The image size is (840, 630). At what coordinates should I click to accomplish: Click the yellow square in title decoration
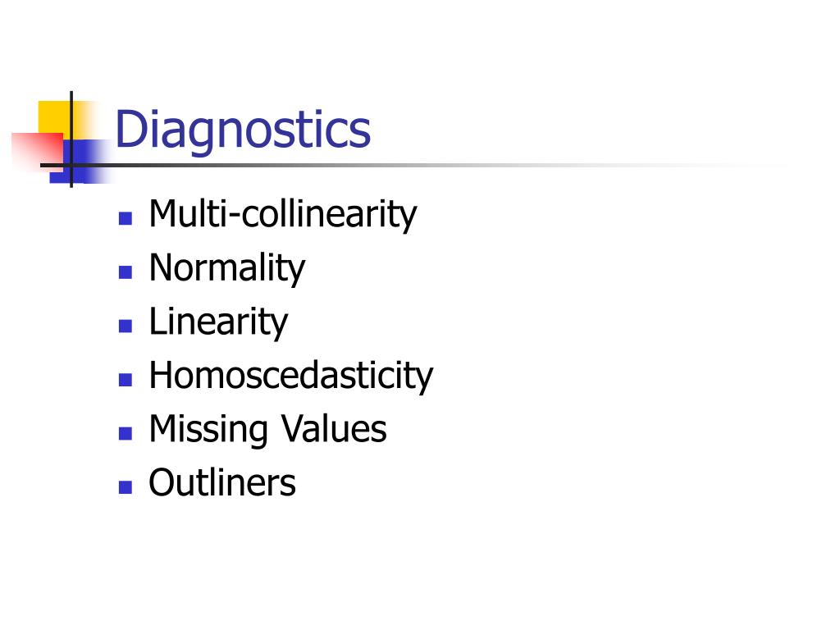(53, 116)
